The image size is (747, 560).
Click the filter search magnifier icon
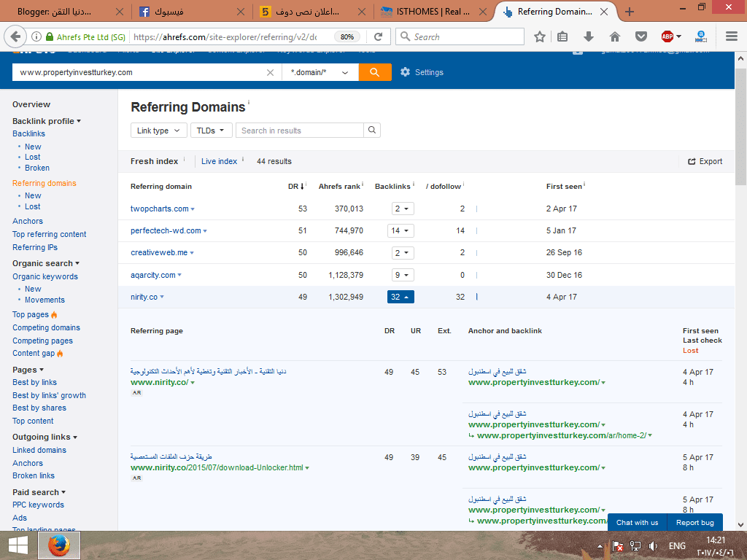tap(372, 131)
